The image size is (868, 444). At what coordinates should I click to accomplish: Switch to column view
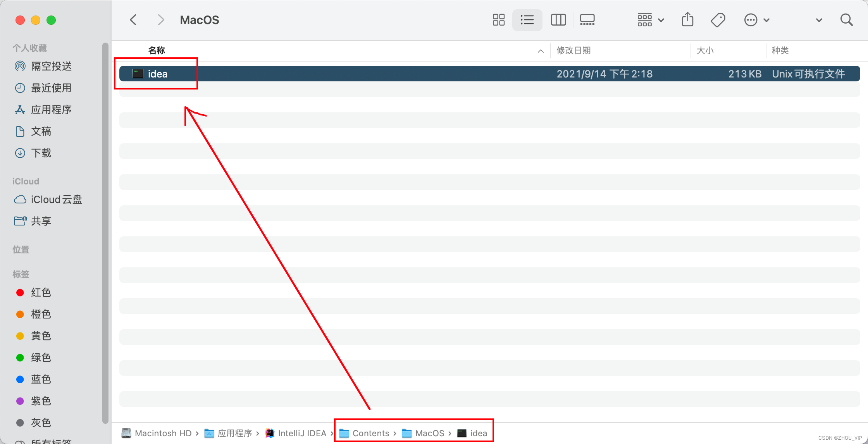[558, 20]
